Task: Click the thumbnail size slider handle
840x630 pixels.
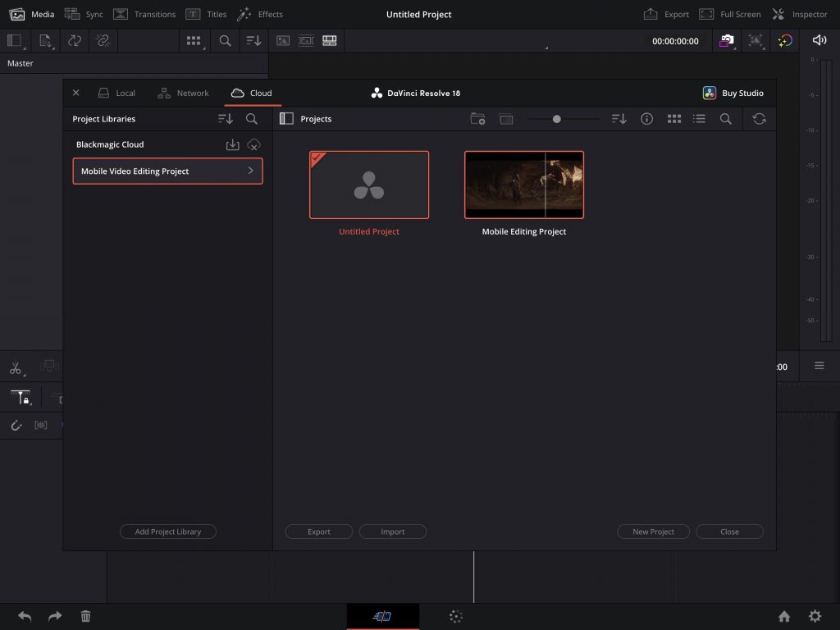Action: click(557, 119)
